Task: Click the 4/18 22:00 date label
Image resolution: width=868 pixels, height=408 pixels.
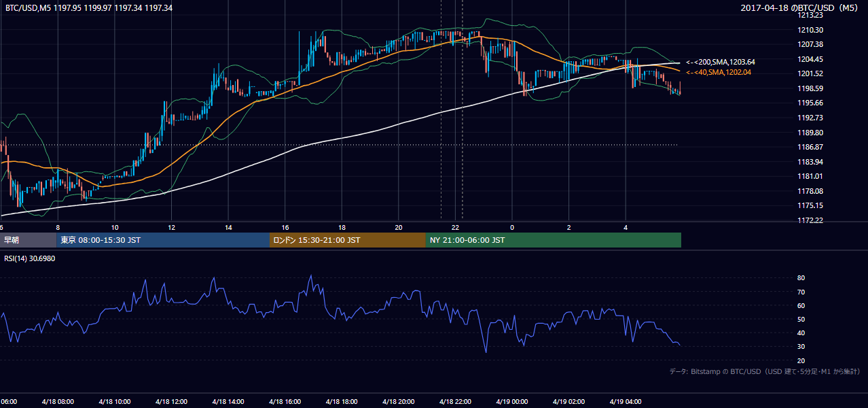Action: tap(456, 402)
